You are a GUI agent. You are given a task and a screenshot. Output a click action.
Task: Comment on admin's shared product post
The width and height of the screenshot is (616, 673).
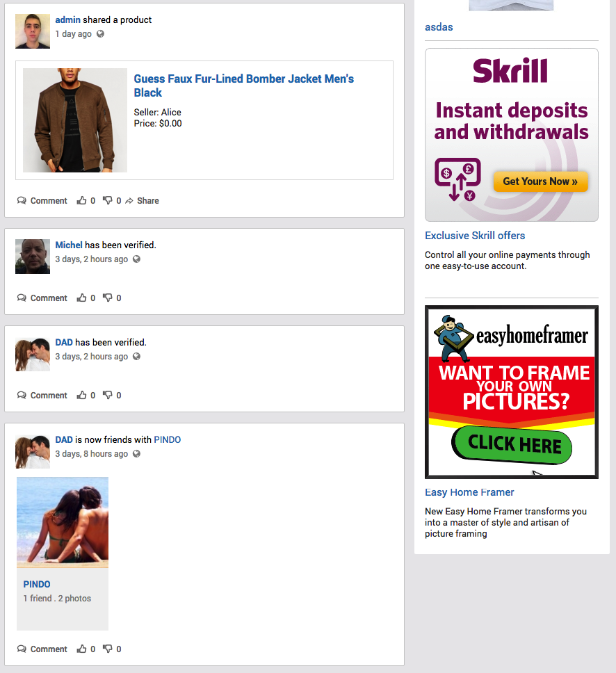coord(42,200)
